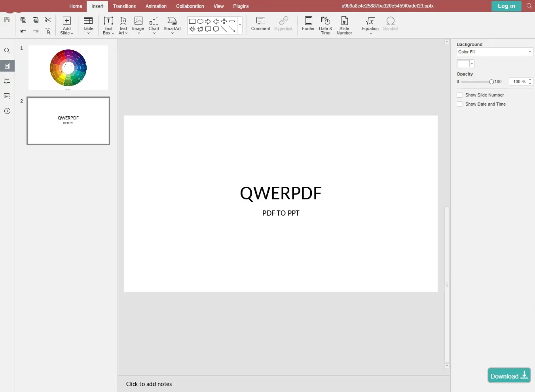Switch to the Transitions tab
This screenshot has width=535, height=392.
[124, 6]
